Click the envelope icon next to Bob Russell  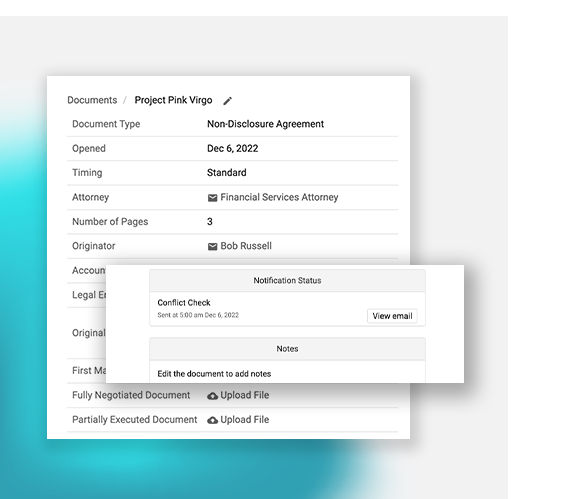coord(212,247)
